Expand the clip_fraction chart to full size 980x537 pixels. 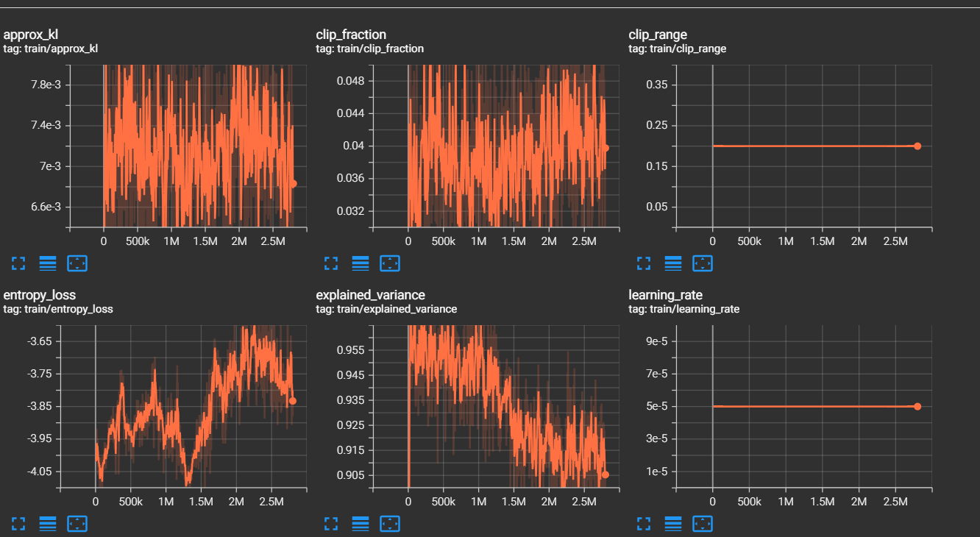click(x=331, y=263)
